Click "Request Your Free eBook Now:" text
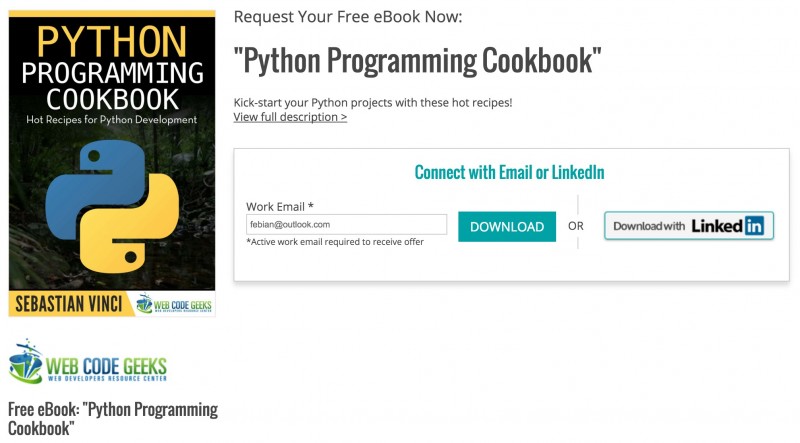Viewport: 800px width, 443px height. [348, 17]
